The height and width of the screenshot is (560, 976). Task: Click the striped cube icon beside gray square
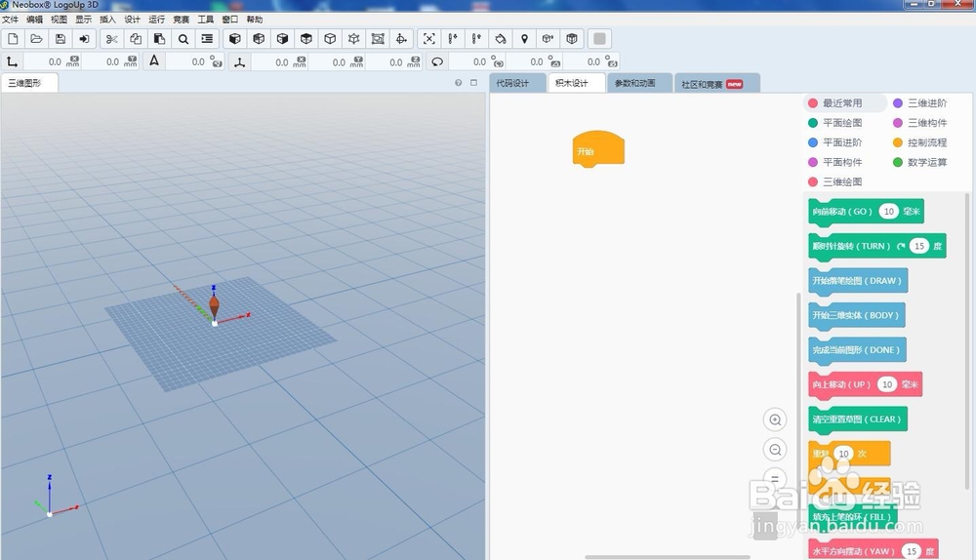click(571, 39)
